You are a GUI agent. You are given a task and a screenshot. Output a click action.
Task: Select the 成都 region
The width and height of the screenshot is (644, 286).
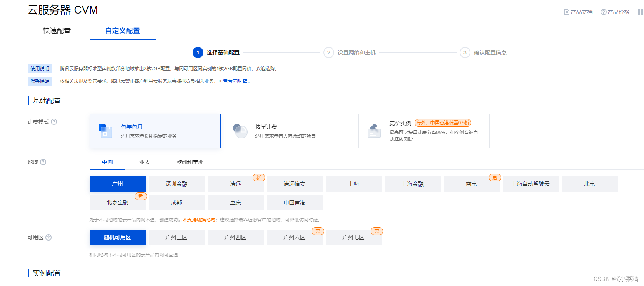click(177, 202)
